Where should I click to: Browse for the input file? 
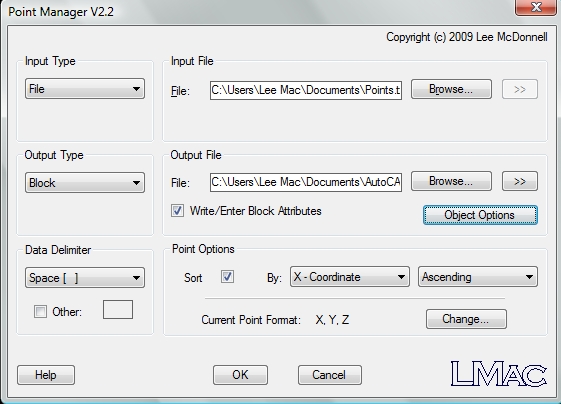[451, 89]
